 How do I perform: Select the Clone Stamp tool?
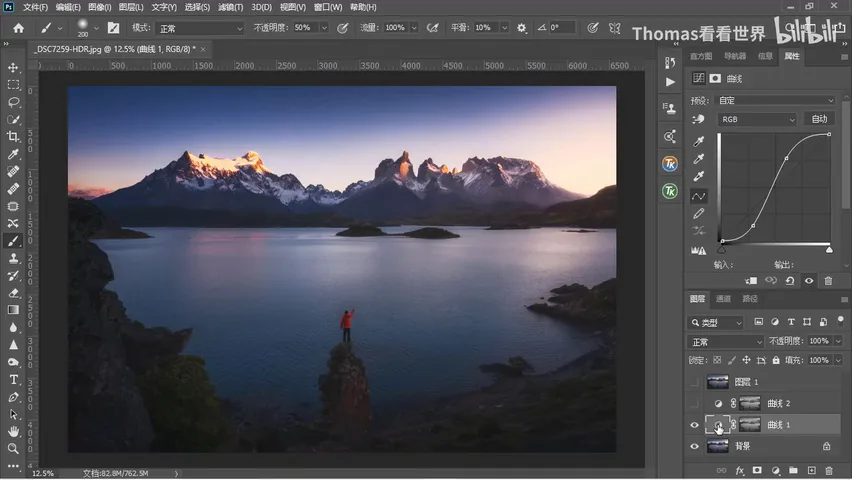coord(14,258)
